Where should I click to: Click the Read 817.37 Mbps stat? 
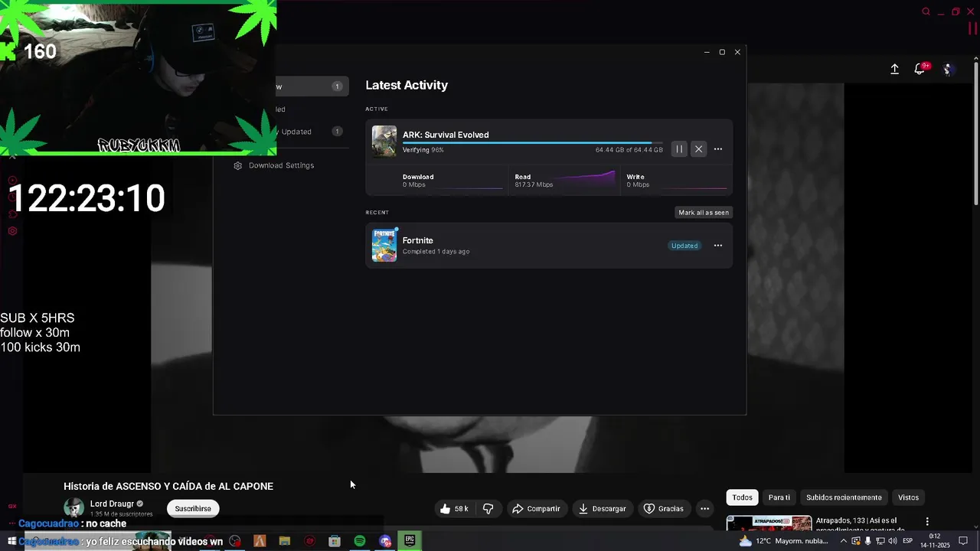[564, 181]
